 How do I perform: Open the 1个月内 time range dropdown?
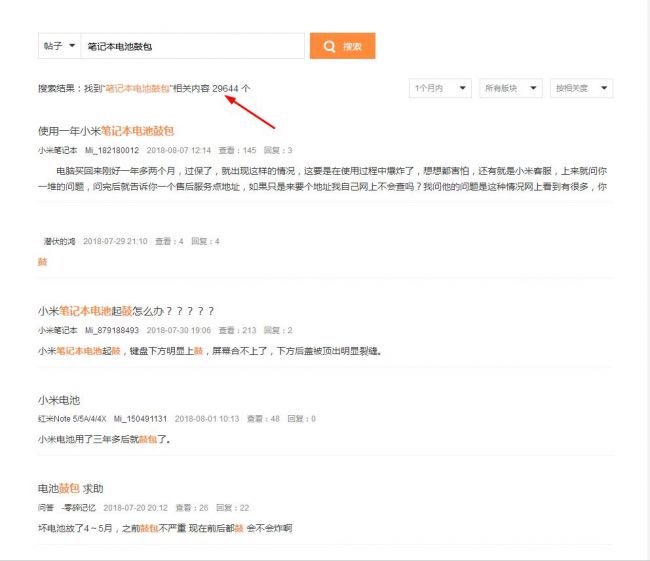[x=440, y=88]
